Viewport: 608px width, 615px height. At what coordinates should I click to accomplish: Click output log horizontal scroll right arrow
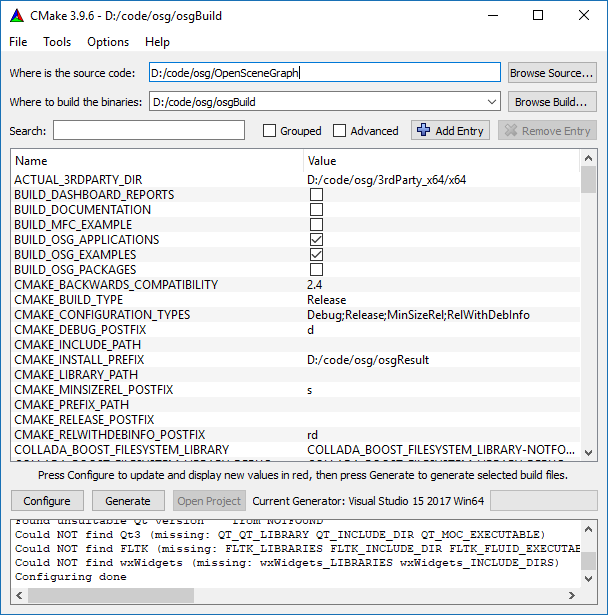572,595
